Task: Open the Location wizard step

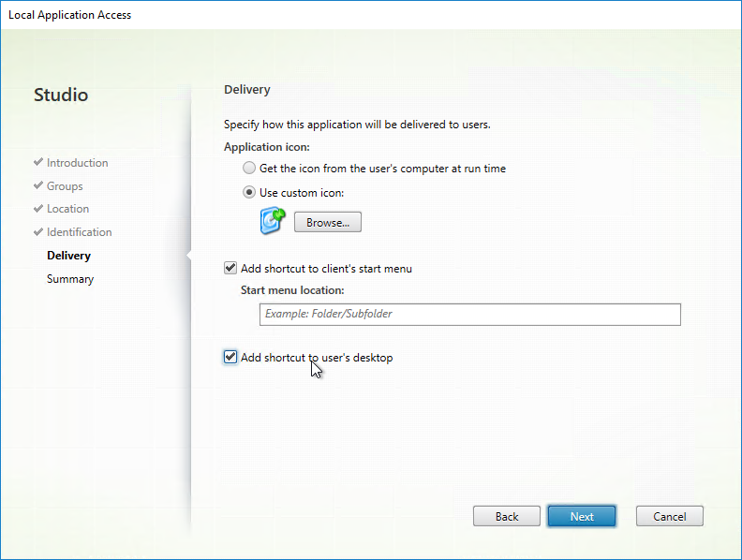Action: pyautogui.click(x=67, y=209)
